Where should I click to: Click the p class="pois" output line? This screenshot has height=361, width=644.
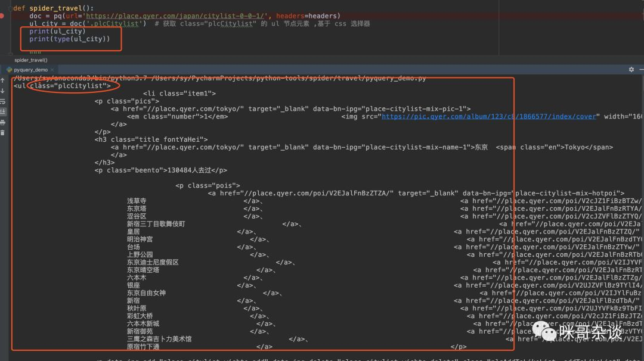click(208, 185)
